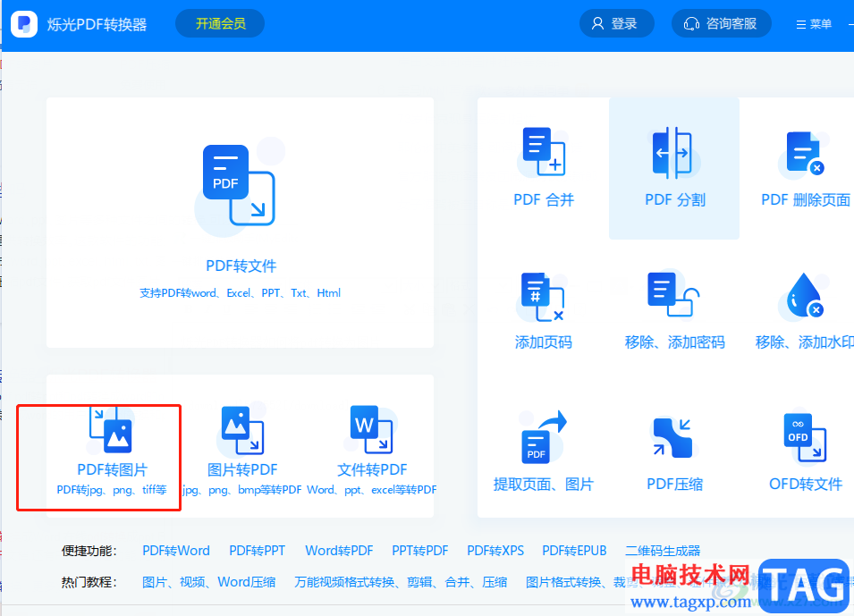
Task: Select the 文件转PDF Word icon
Action: pyautogui.click(x=371, y=429)
